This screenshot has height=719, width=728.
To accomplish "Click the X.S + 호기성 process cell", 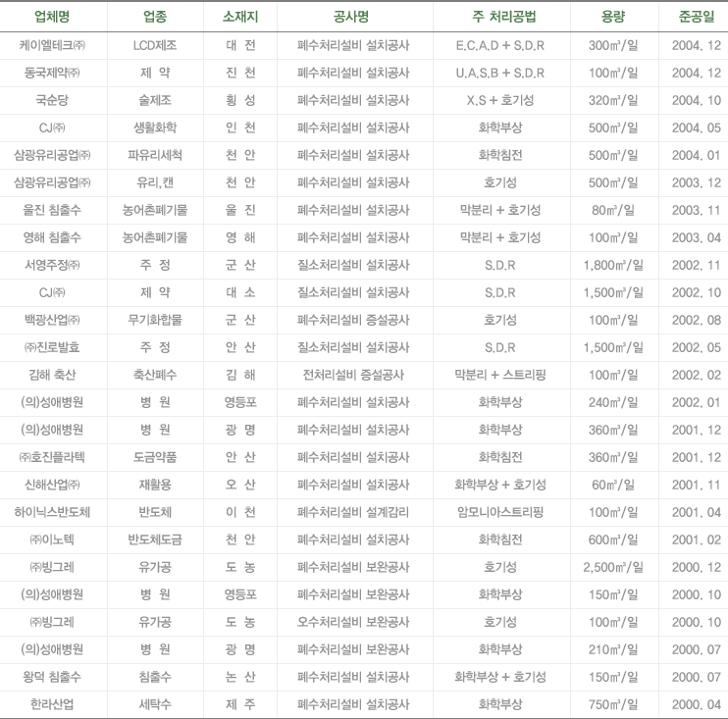I will point(500,100).
